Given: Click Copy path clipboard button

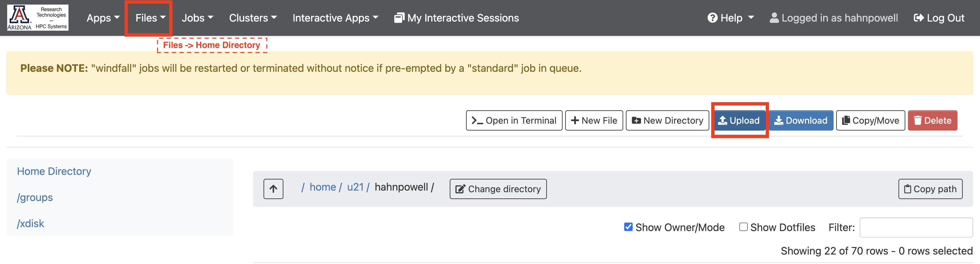Looking at the screenshot, I should tap(930, 189).
